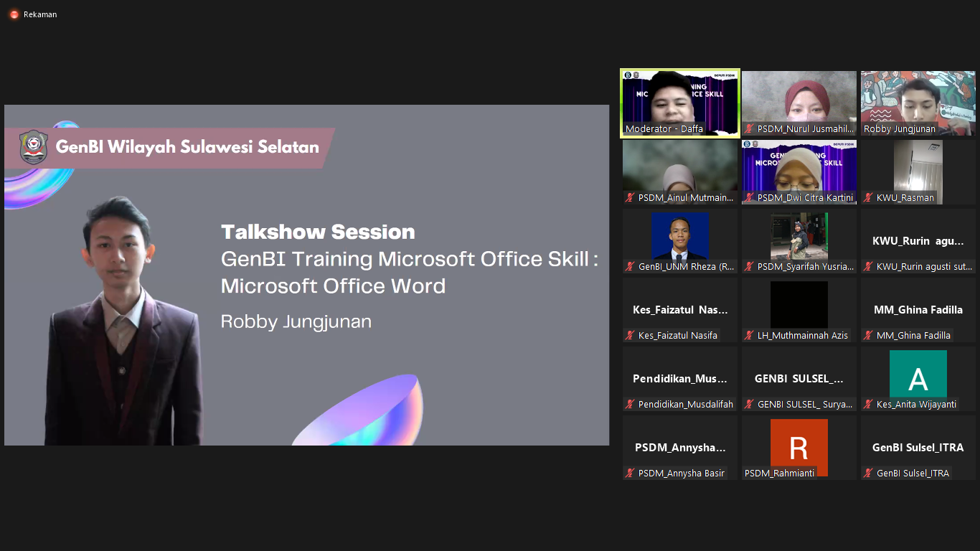Image resolution: width=980 pixels, height=551 pixels.
Task: Click the red recording indicator icon
Action: 14,14
